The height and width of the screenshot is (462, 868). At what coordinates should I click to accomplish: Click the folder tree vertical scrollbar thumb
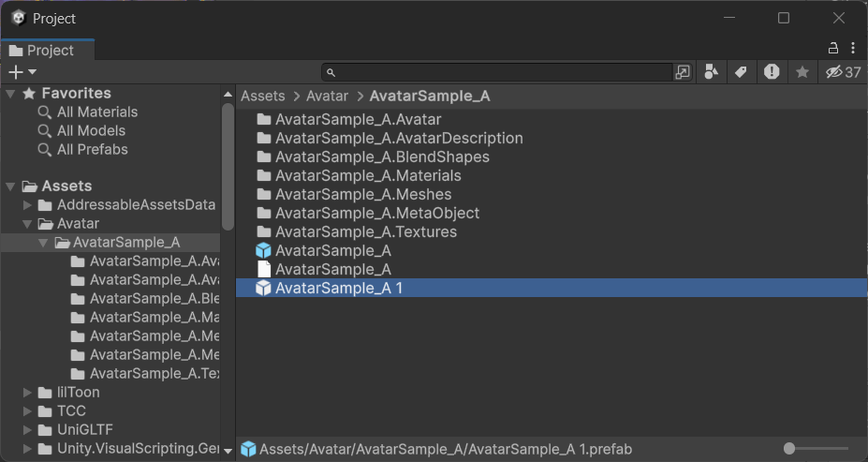228,166
